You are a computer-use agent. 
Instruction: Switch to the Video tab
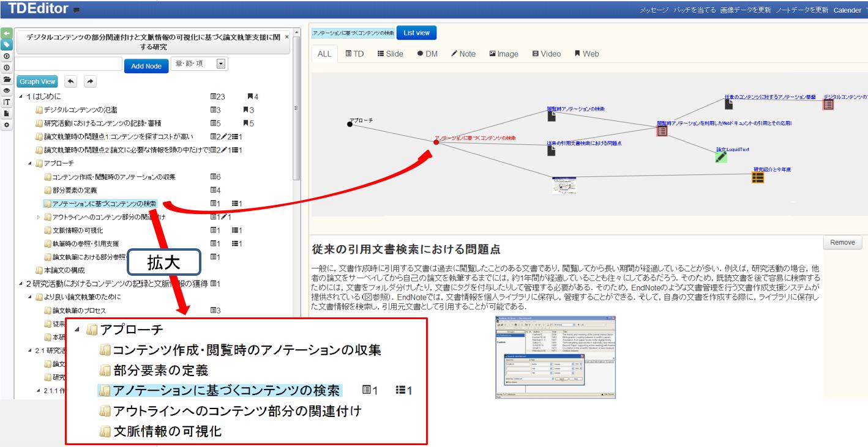point(547,54)
